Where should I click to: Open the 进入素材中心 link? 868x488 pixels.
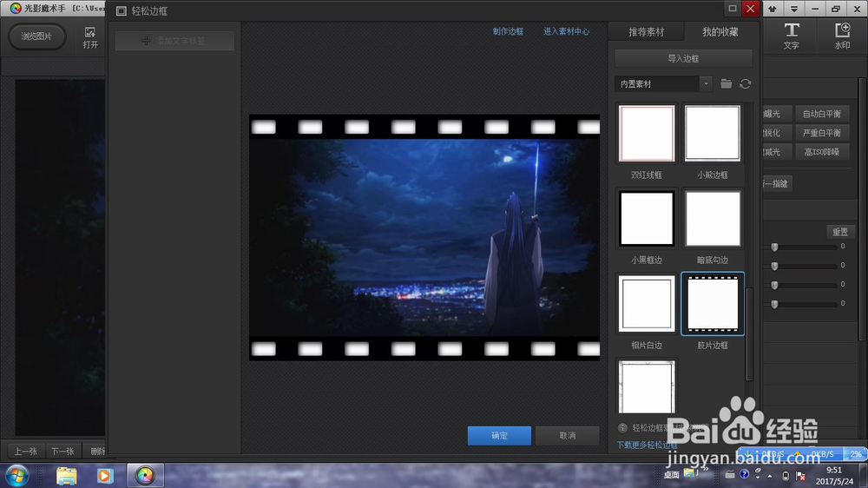coord(566,31)
